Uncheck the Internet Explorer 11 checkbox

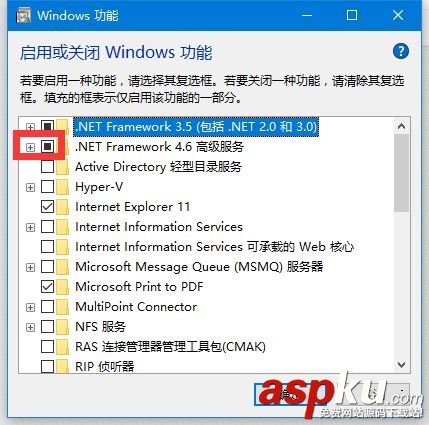(47, 207)
